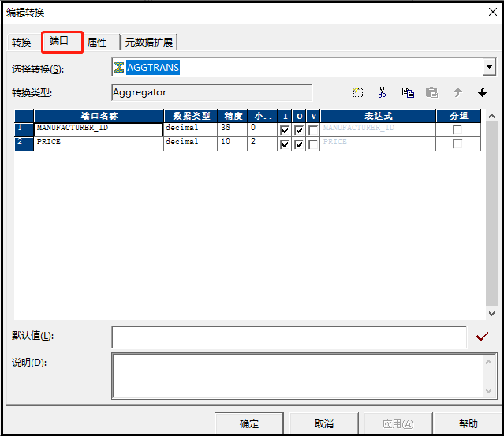Click precision value 38
Screen dimensions: 504x436
233,129
